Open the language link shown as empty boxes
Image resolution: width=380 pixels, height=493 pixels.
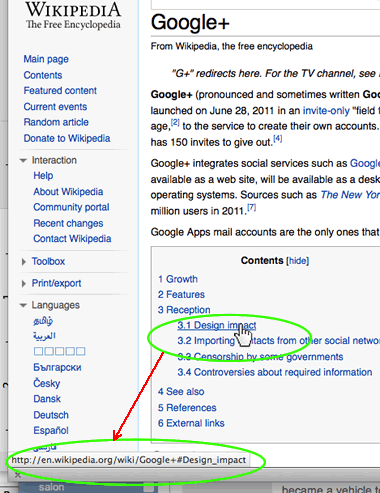[59, 351]
